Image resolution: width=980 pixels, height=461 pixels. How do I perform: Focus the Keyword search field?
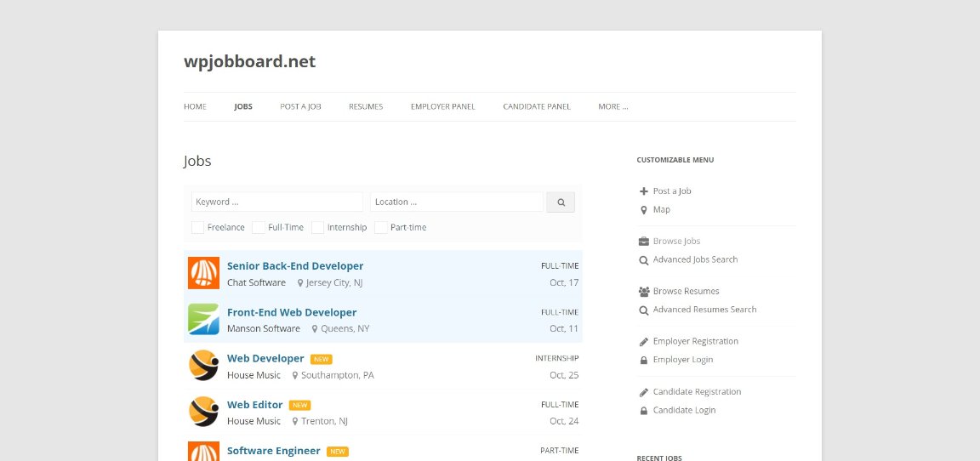[276, 202]
